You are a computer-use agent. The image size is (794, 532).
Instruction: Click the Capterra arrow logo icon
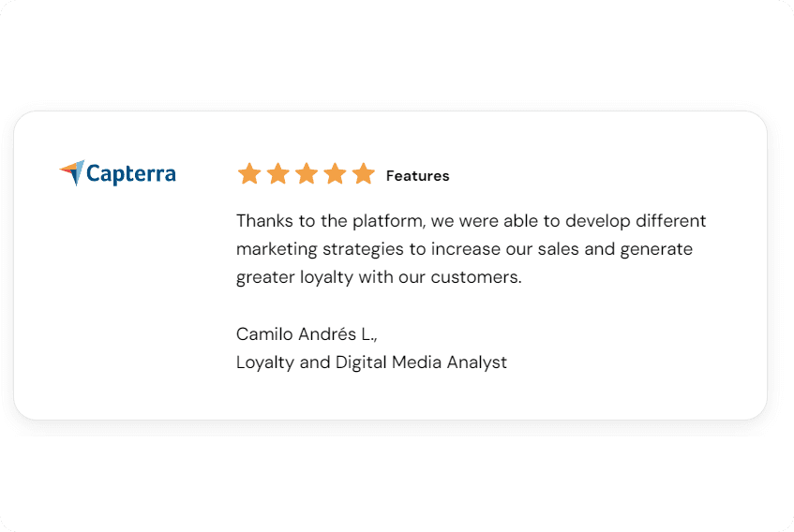tap(72, 172)
